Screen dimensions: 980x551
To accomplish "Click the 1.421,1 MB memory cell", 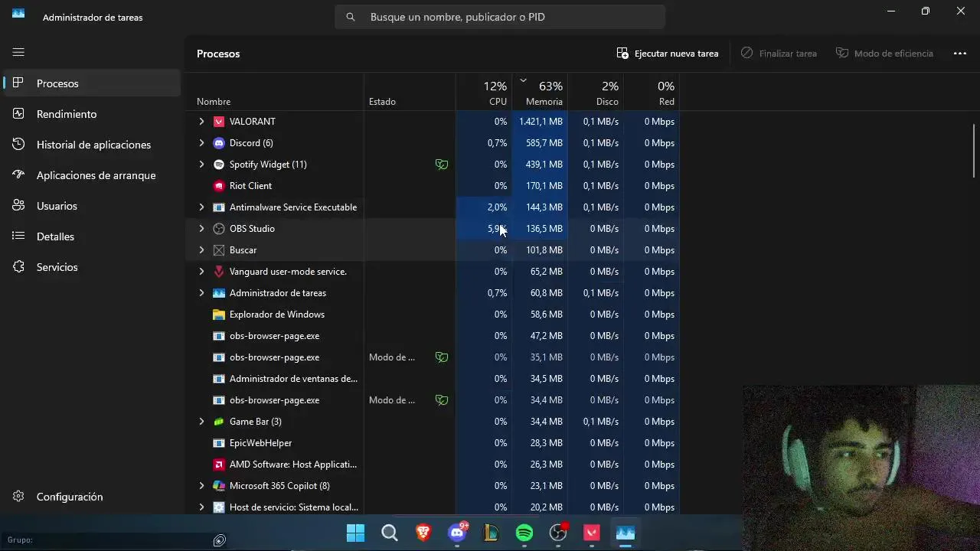I will [x=539, y=122].
